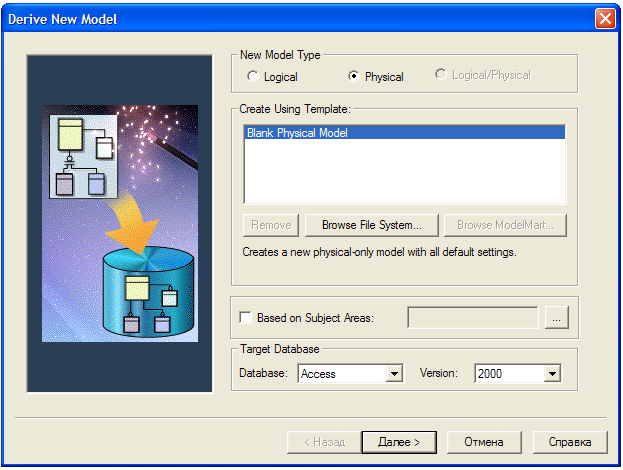Enable Based on Subject Areas checkbox
This screenshot has width=623, height=470.
coord(246,317)
